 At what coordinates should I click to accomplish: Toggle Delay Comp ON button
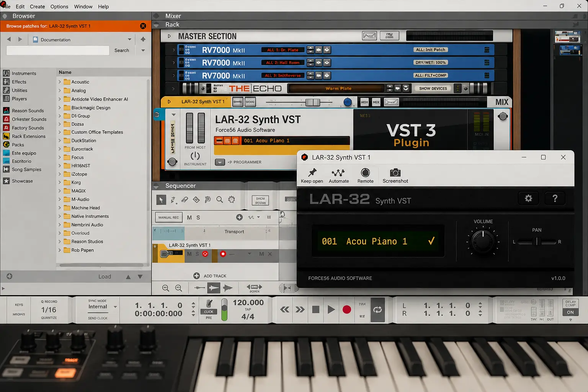pyautogui.click(x=570, y=312)
